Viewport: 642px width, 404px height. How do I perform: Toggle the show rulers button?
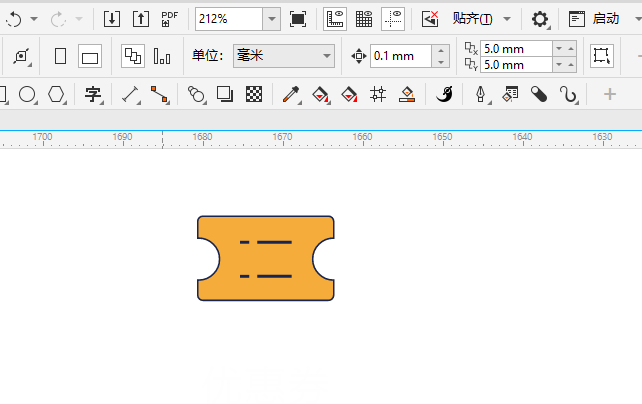pos(335,19)
